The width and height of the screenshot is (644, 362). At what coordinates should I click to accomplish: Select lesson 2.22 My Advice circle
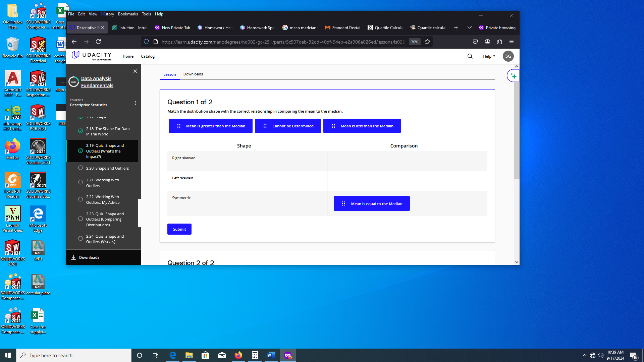pos(80,199)
